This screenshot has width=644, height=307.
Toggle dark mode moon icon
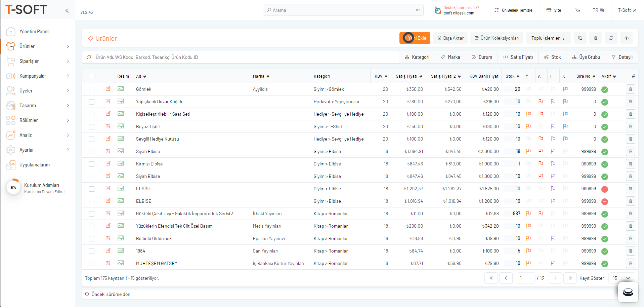(x=577, y=10)
